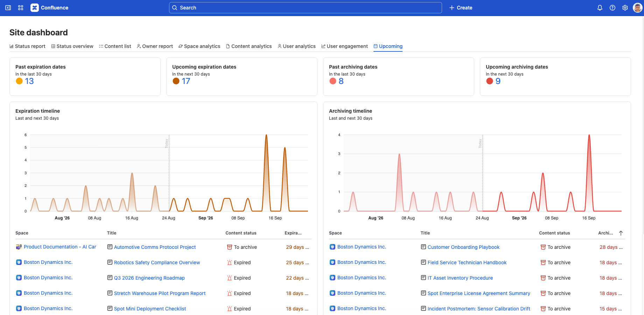This screenshot has height=315, width=644.
Task: Click the "22 days ..." expiration value
Action: (297, 278)
